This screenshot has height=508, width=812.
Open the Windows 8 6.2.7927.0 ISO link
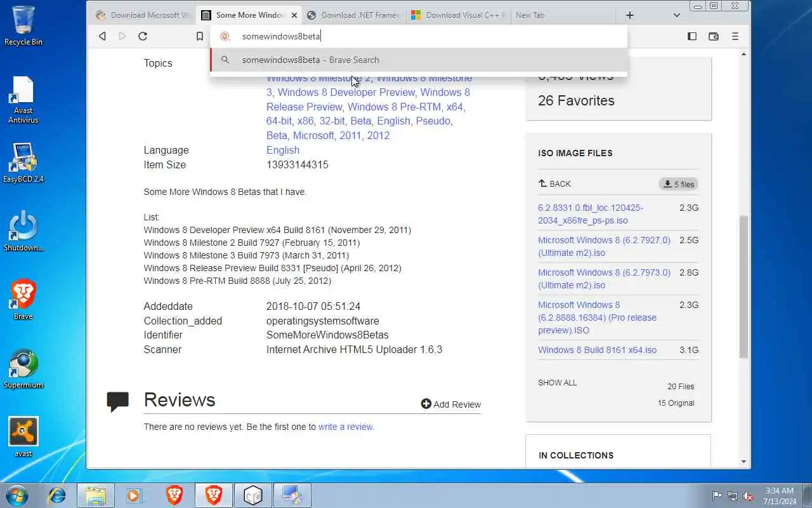pos(604,246)
